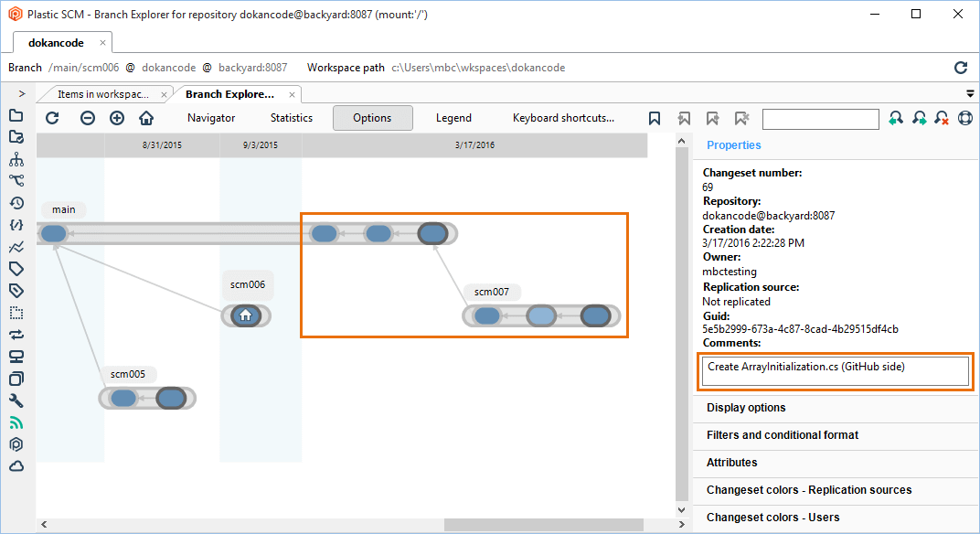Image resolution: width=980 pixels, height=534 pixels.
Task: Open the sync view with green feed icon
Action: click(16, 422)
